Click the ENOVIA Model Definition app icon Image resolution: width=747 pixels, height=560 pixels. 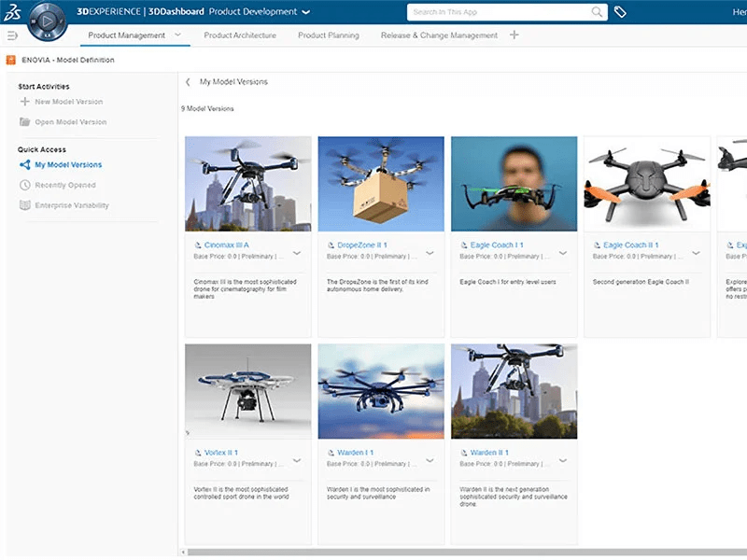(10, 59)
